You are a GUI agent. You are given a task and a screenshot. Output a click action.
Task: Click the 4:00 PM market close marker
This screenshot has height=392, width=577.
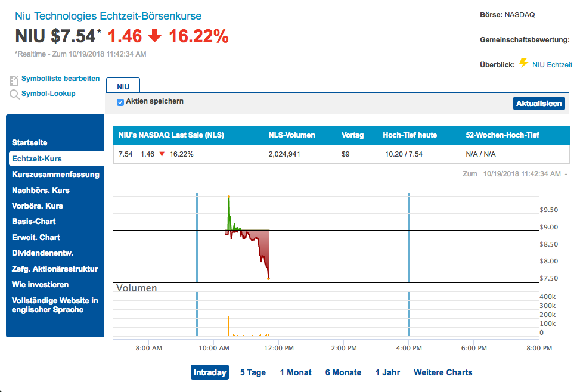point(408,238)
